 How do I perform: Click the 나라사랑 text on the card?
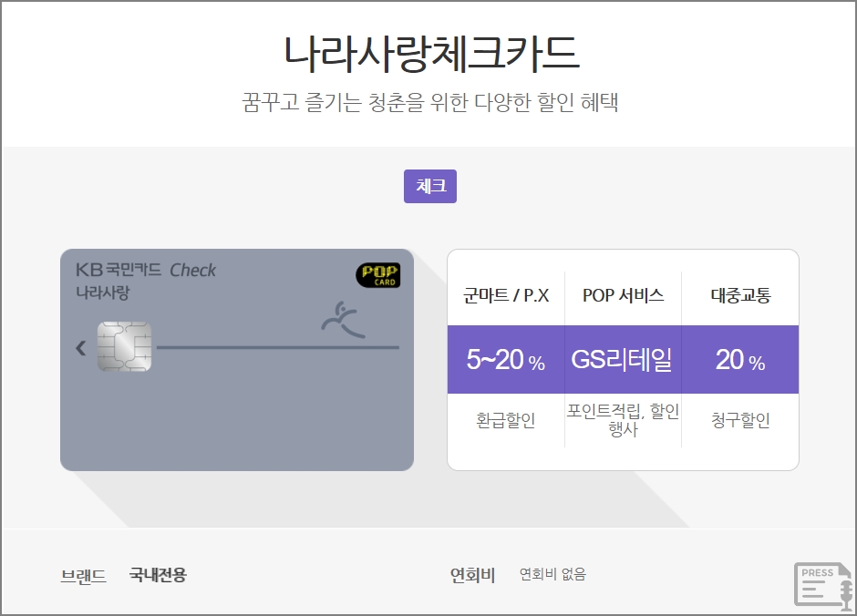(103, 293)
